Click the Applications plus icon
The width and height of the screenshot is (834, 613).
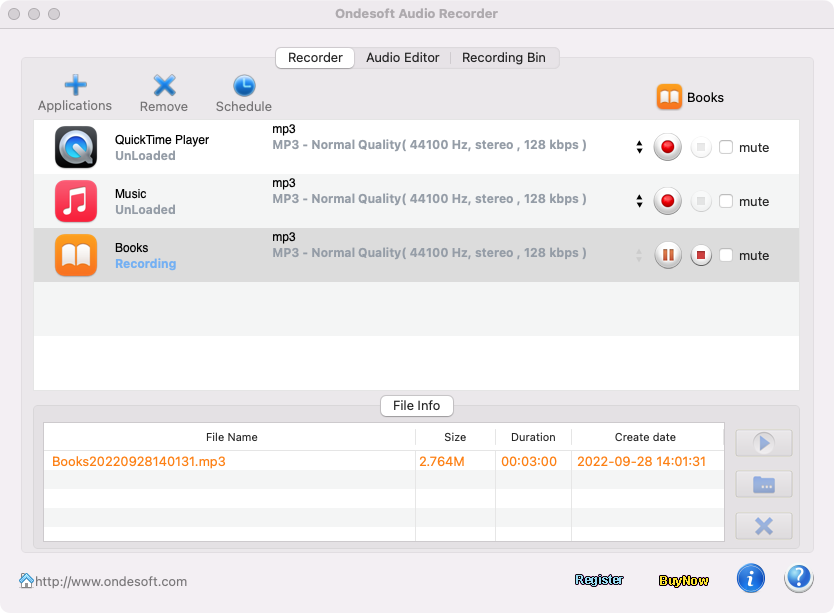[x=75, y=86]
